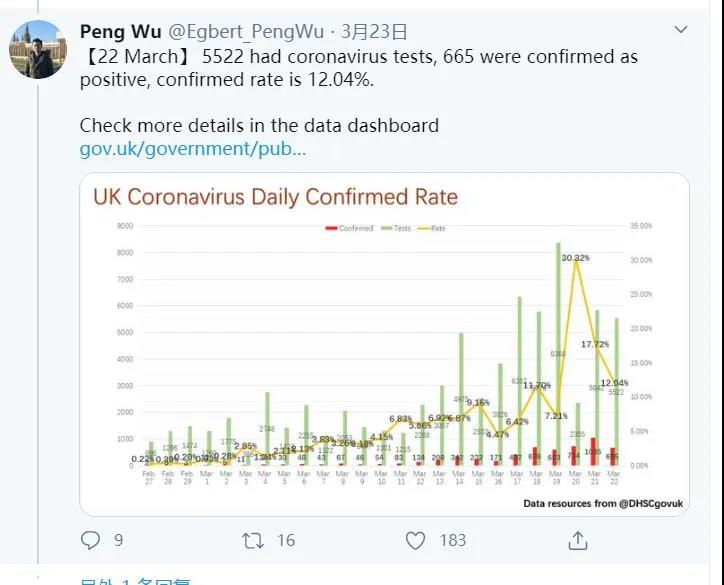Click the green Tests legend marker
Screen dimensions: 724x585
click(x=385, y=228)
